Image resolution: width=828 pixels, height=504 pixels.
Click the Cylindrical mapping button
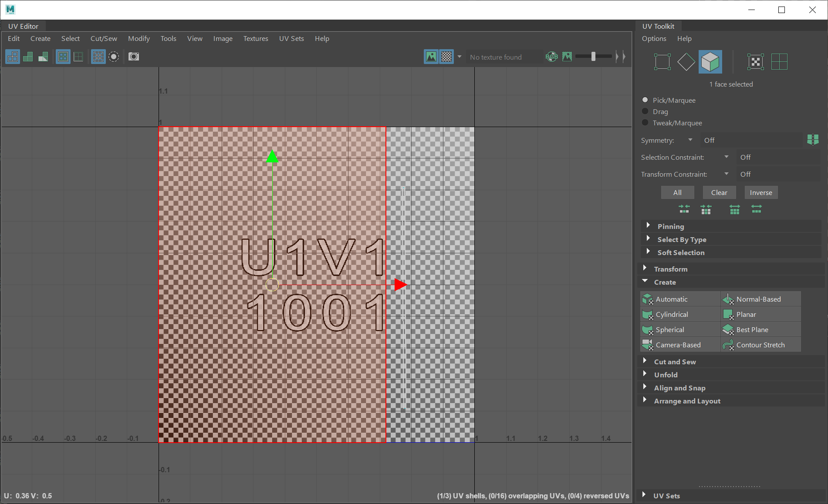pyautogui.click(x=680, y=314)
